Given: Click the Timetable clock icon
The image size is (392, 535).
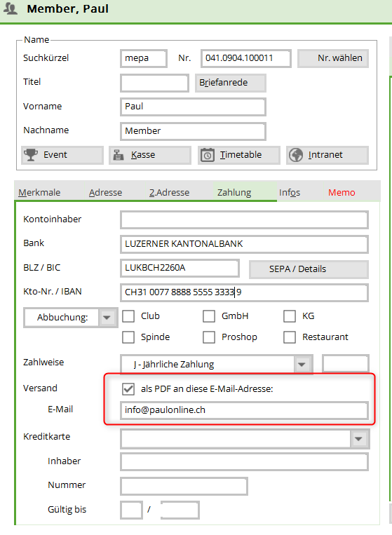Looking at the screenshot, I should tap(207, 155).
